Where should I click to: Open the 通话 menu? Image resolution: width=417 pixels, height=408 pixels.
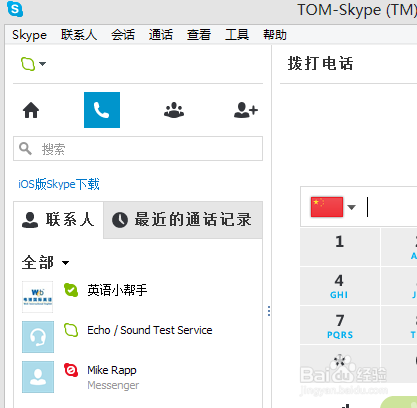(x=161, y=35)
